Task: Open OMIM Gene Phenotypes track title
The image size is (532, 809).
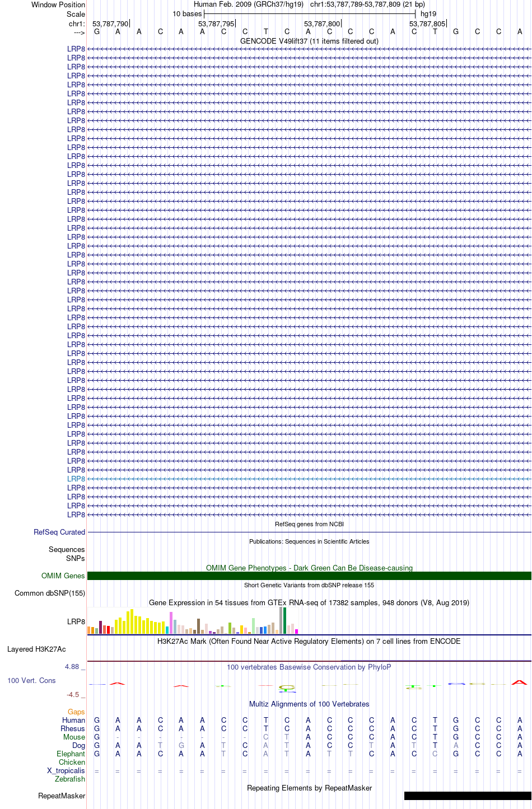Action: (309, 568)
